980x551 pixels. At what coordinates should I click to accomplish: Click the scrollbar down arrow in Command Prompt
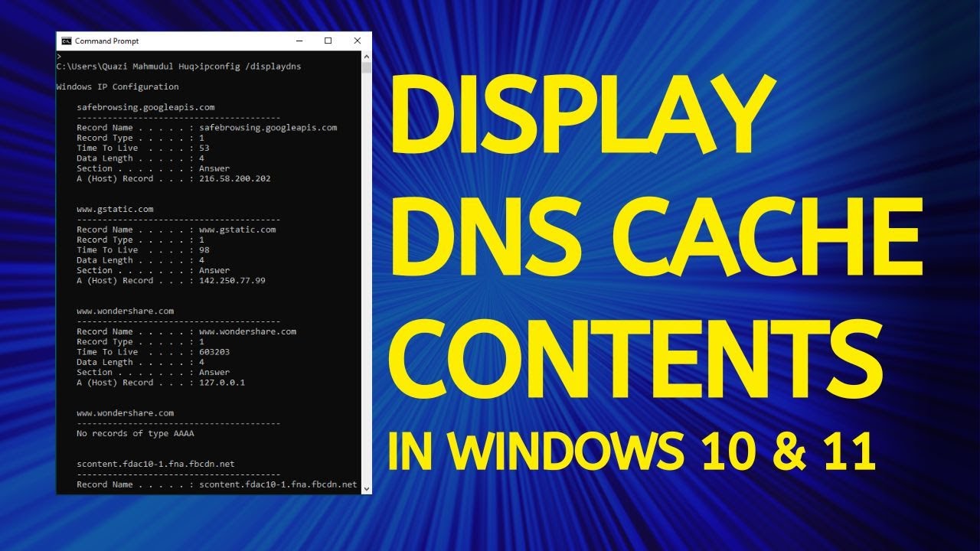tap(366, 487)
